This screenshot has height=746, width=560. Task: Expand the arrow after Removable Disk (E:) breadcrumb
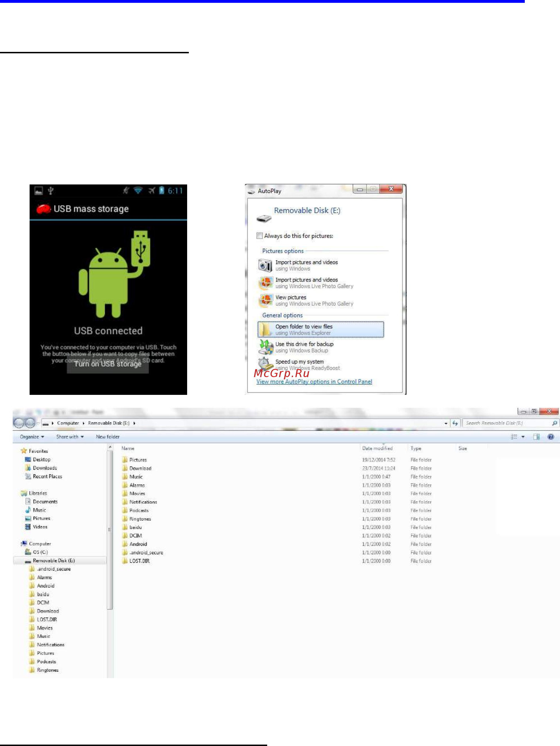(134, 423)
